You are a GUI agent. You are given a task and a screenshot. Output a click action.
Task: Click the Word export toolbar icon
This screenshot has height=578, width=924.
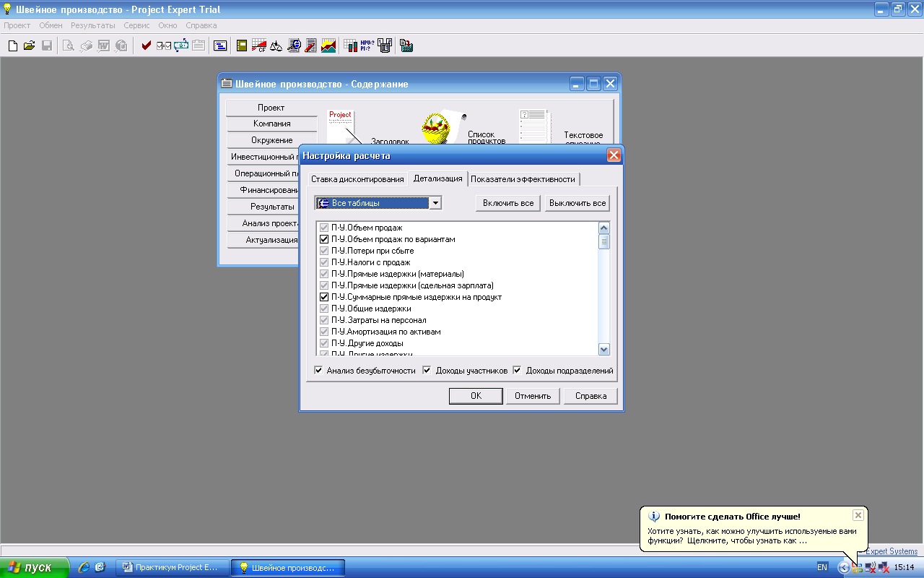coord(103,46)
